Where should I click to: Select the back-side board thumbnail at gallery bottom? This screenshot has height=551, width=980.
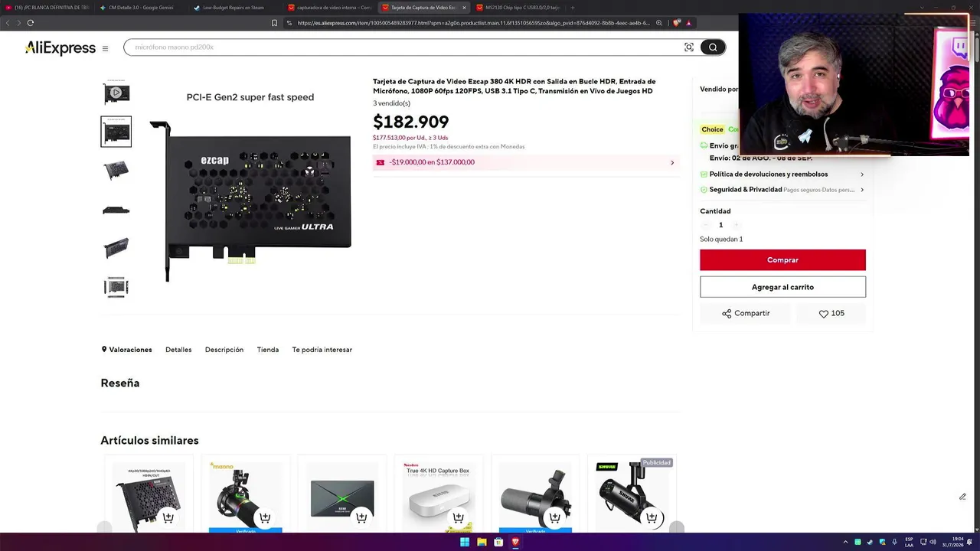pos(116,287)
